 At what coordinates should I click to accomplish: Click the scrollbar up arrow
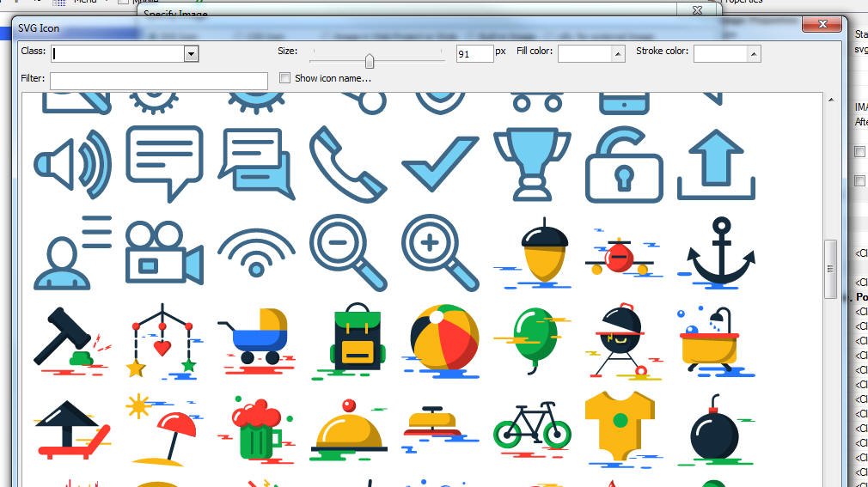click(x=830, y=100)
